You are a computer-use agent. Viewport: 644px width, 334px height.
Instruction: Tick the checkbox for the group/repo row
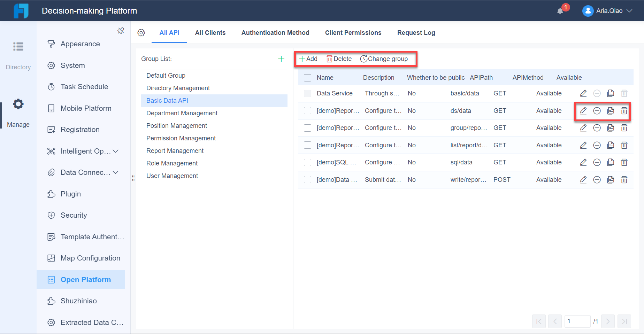coord(307,128)
